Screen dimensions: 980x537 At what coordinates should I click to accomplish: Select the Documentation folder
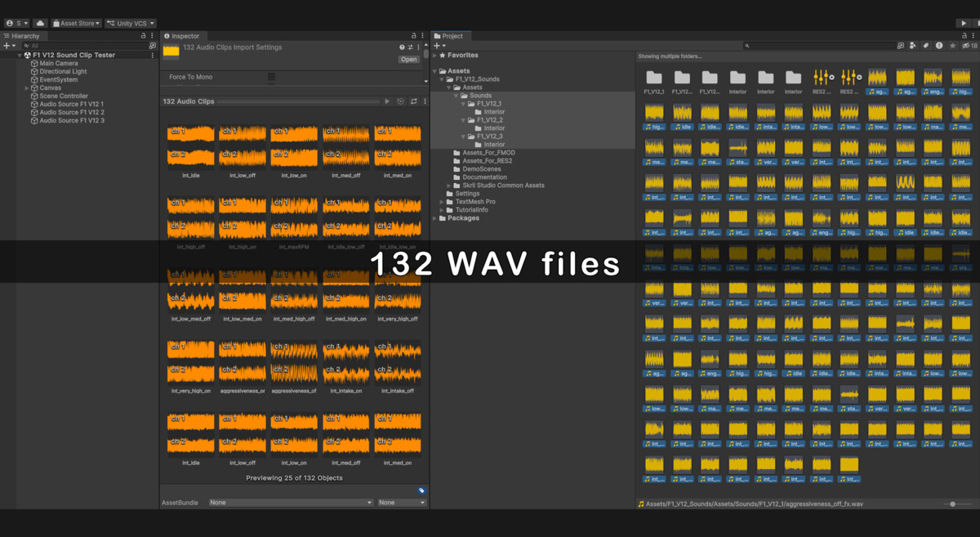pyautogui.click(x=484, y=177)
